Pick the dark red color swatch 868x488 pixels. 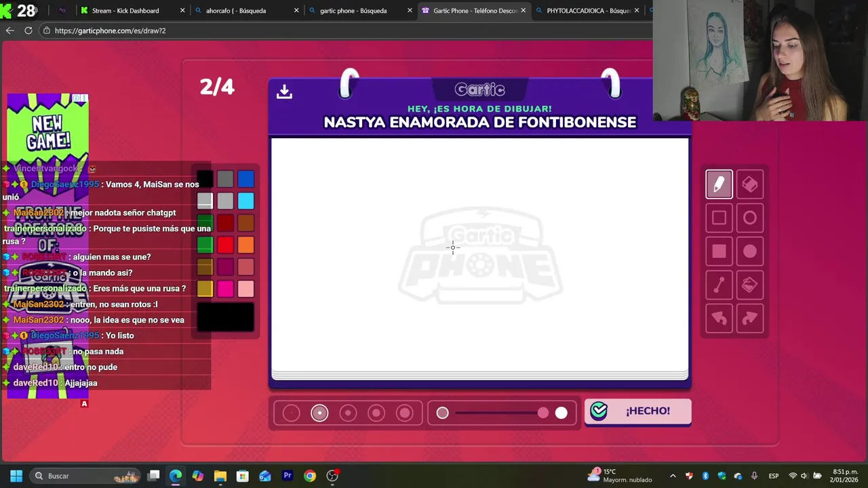click(225, 223)
